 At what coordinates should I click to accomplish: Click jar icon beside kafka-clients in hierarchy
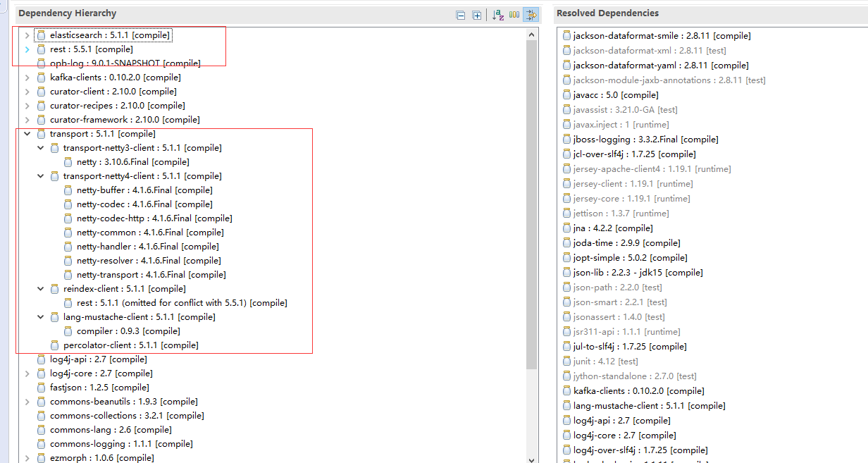[41, 78]
